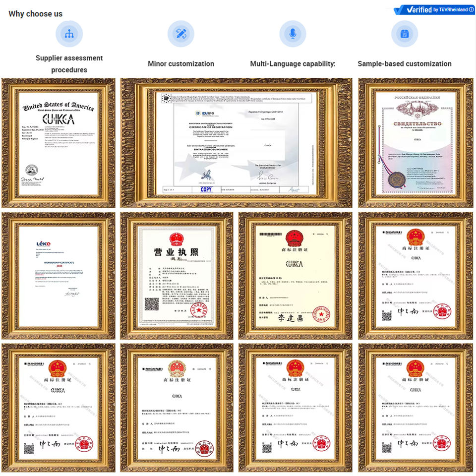This screenshot has height=476, width=476.
Task: Select the Supplier assessment procedures label
Action: click(69, 64)
